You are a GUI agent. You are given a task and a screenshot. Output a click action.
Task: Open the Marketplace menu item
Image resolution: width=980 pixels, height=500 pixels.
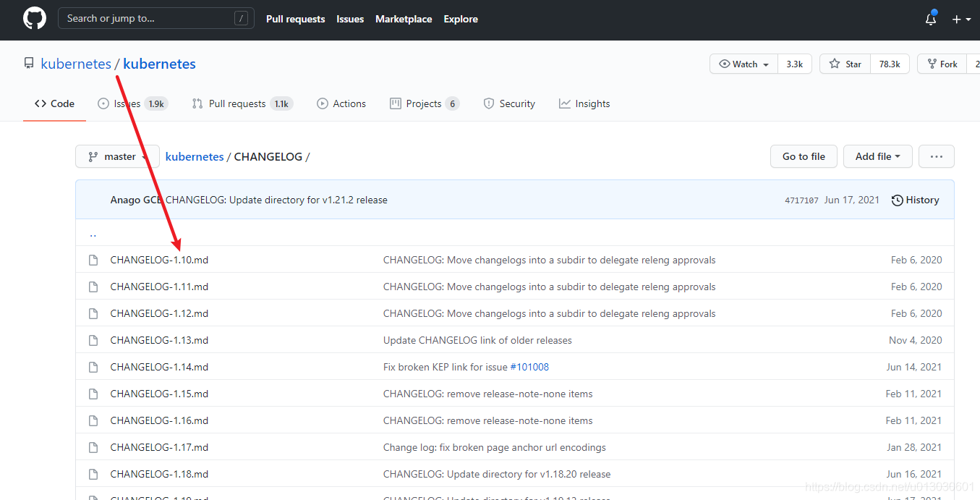tap(404, 19)
